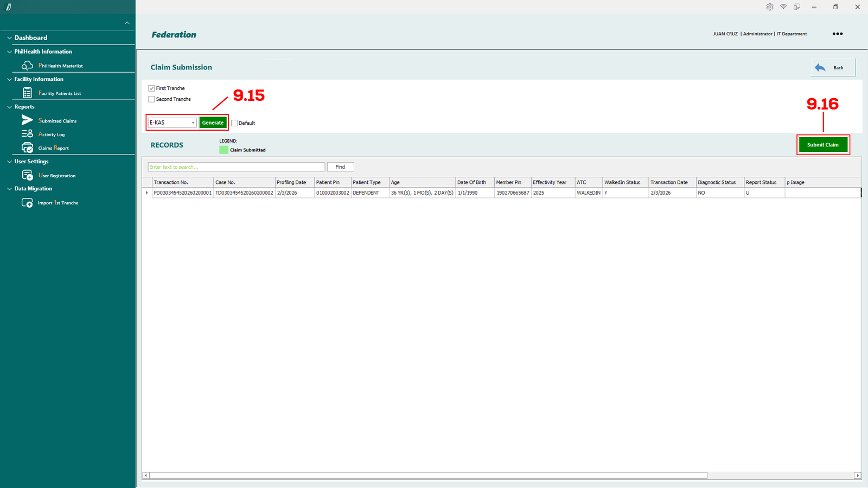Open Facility Patients List icon
868x488 pixels.
tap(27, 93)
